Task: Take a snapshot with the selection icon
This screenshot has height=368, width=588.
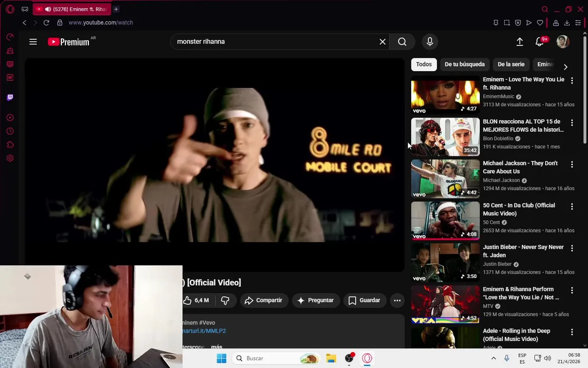Action: pyautogui.click(x=507, y=22)
